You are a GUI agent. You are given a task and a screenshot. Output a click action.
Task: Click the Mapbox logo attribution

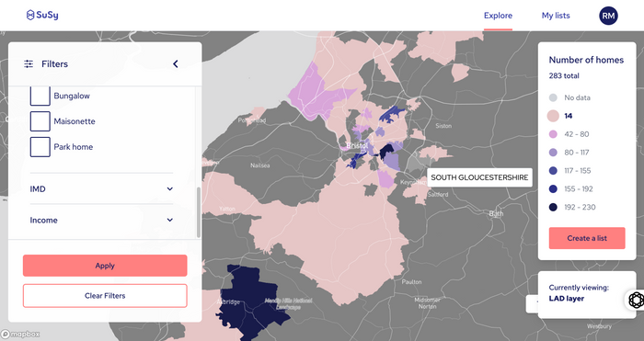20,334
